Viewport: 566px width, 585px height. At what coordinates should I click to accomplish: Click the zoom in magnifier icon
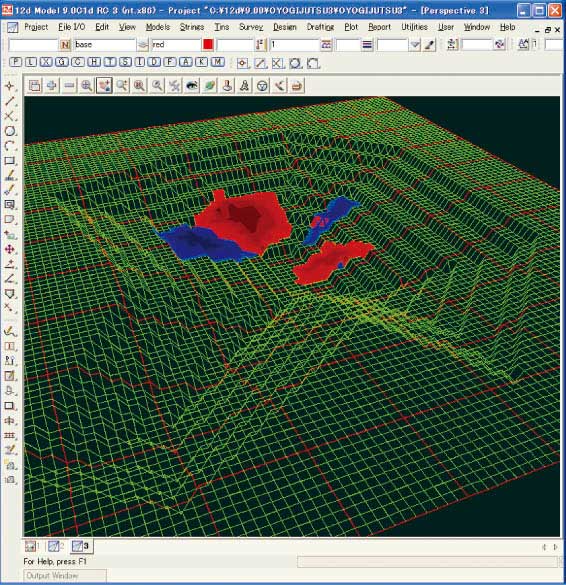[87, 86]
